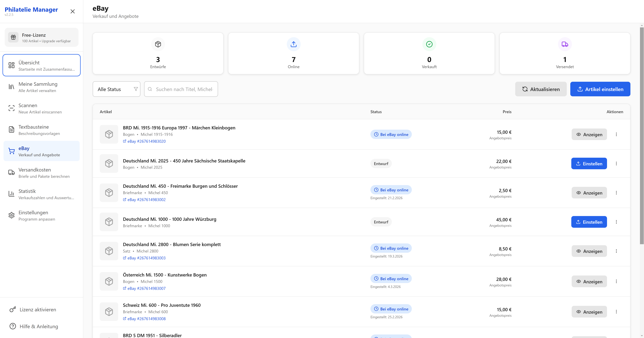Click the Lizenz aktivieren key icon
The height and width of the screenshot is (338, 644).
(x=13, y=309)
